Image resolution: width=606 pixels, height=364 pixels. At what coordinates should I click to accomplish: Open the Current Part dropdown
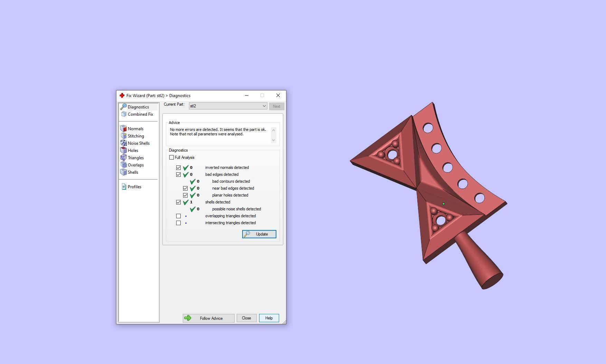228,106
